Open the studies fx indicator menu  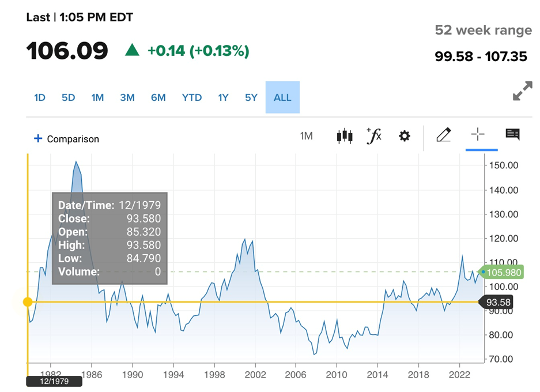[x=374, y=136]
